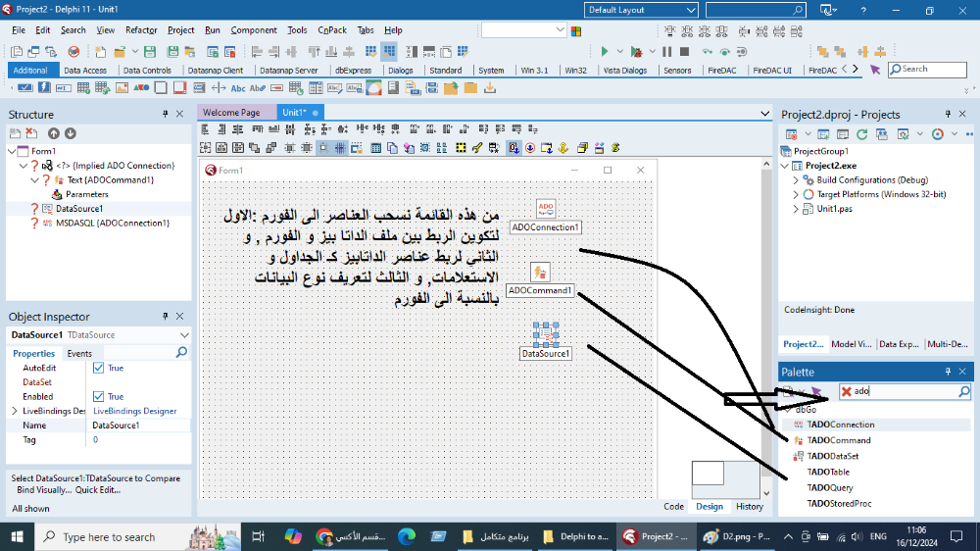Clear the Palette filter with red X
This screenshot has height=551, width=980.
click(847, 391)
